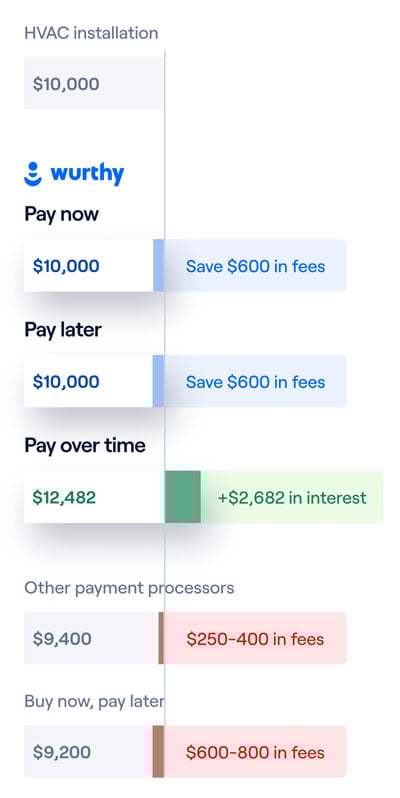
Task: Click Save $600 in fees under Pay later
Action: [255, 382]
